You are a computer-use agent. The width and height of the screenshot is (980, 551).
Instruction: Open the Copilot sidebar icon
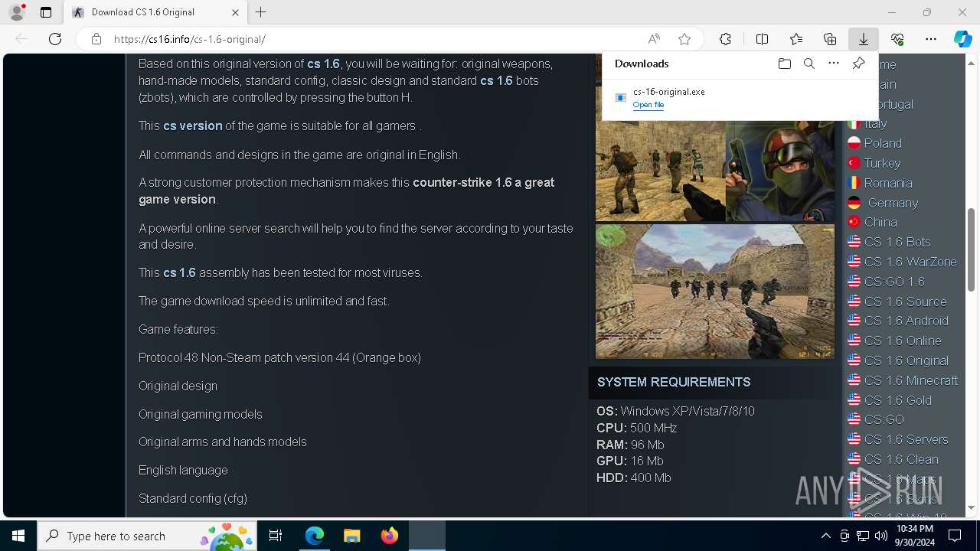pyautogui.click(x=963, y=39)
